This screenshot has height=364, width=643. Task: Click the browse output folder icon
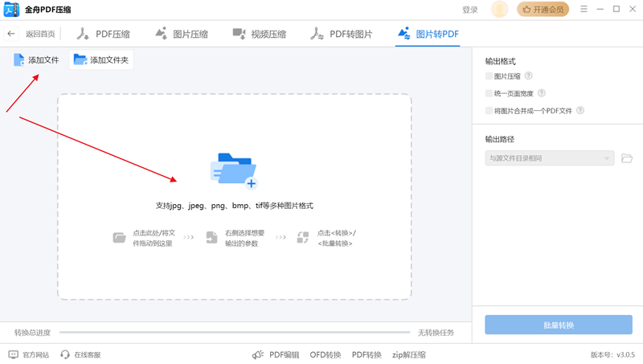coord(627,158)
